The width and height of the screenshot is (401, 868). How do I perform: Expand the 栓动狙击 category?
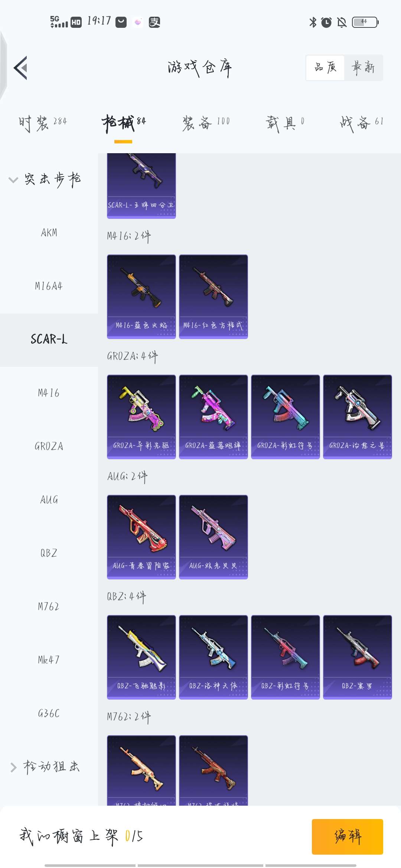45,767
